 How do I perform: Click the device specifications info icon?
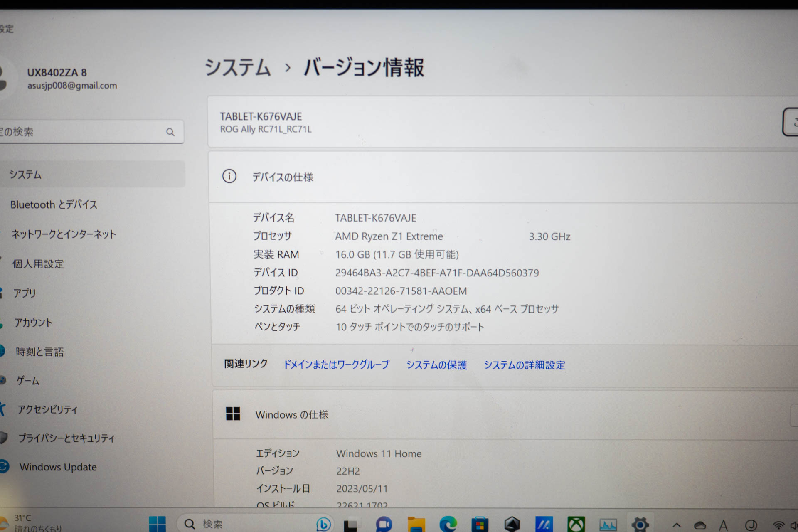[230, 177]
